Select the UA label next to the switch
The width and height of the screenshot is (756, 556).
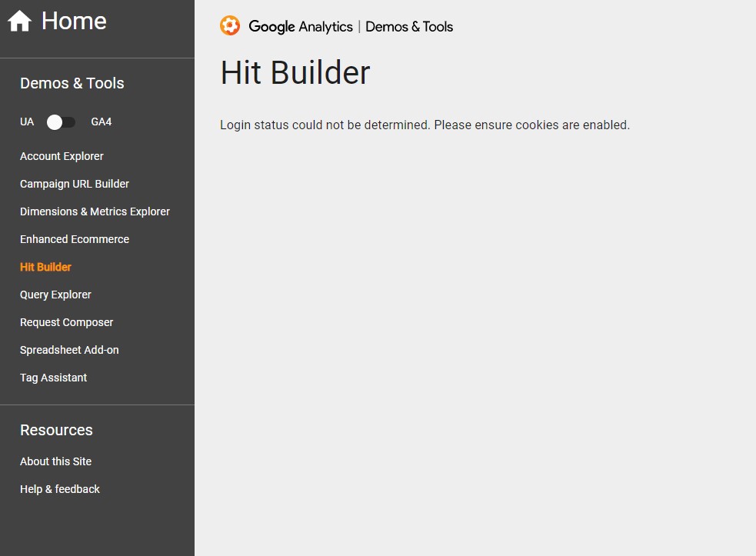tap(27, 122)
